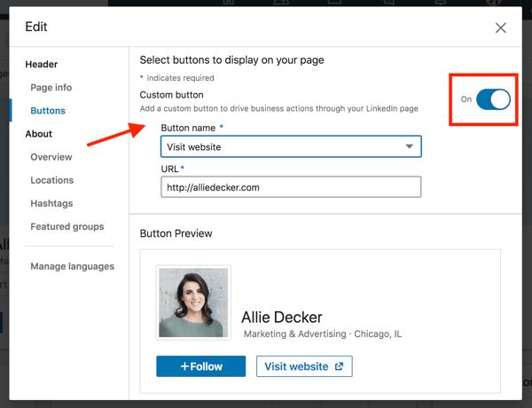Go to the Overview section

pyautogui.click(x=51, y=157)
